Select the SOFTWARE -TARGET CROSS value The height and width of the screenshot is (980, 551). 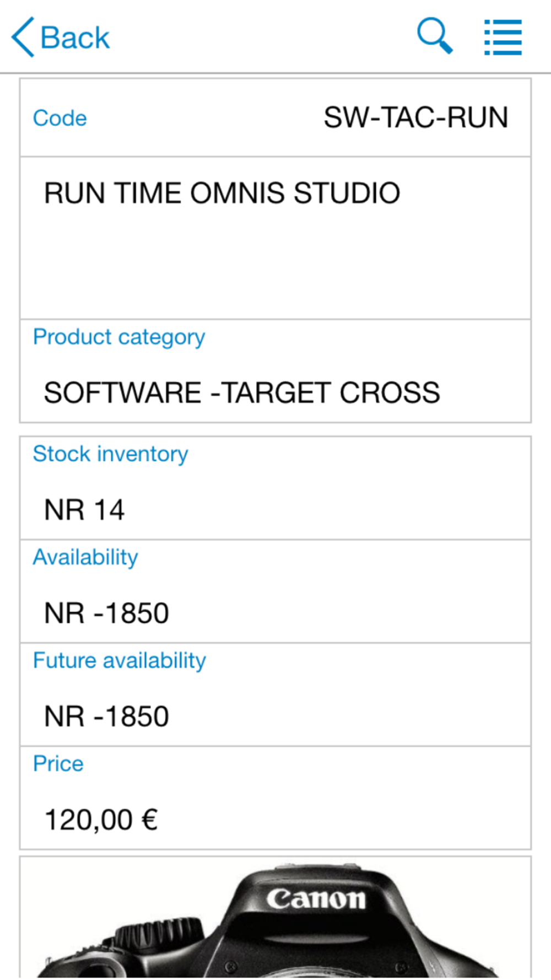coord(242,393)
